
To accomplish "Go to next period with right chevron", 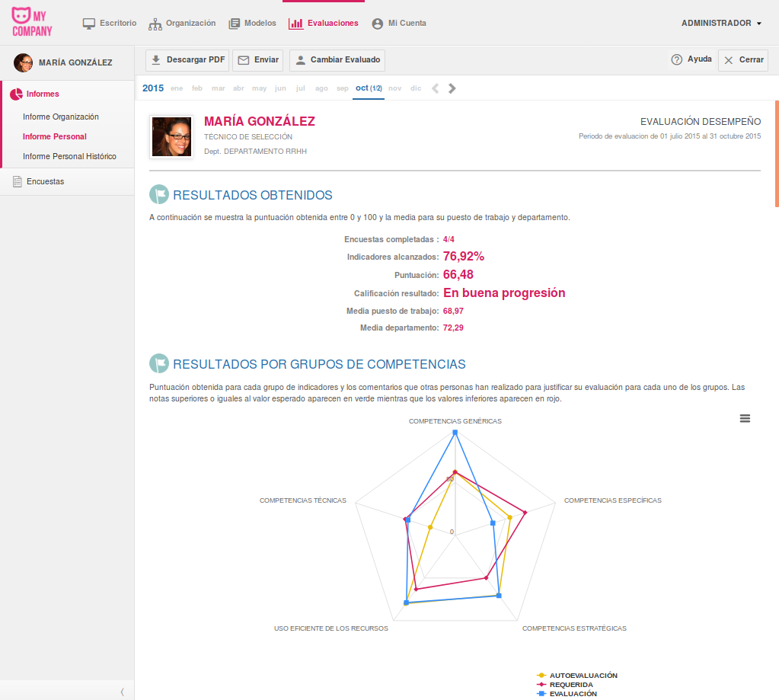I will coord(452,88).
